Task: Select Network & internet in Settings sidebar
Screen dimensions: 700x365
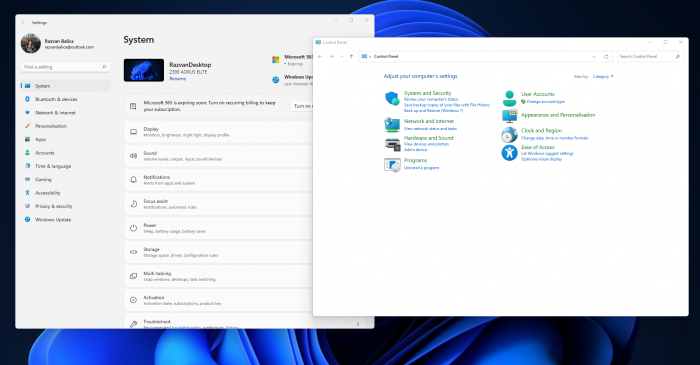Action: click(65, 112)
